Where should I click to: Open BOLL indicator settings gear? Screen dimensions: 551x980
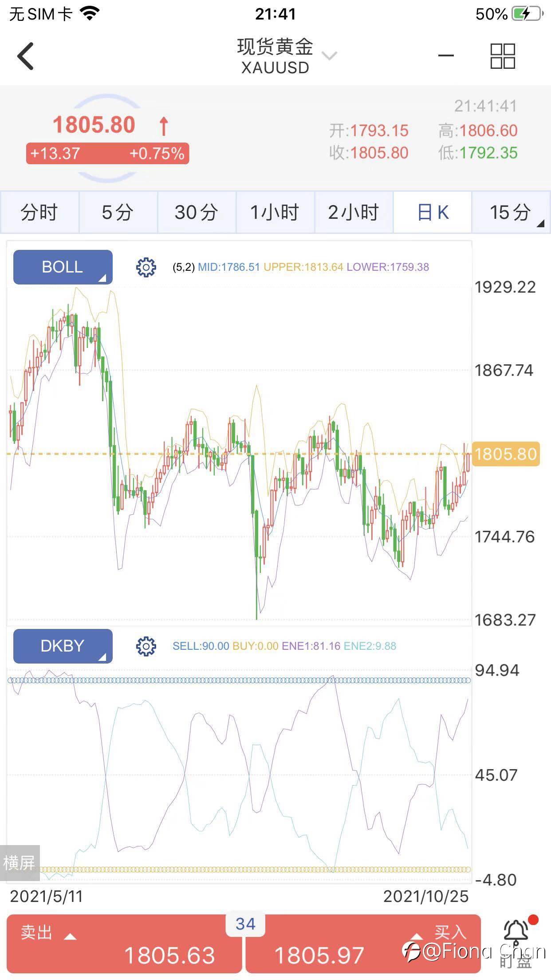tap(146, 267)
